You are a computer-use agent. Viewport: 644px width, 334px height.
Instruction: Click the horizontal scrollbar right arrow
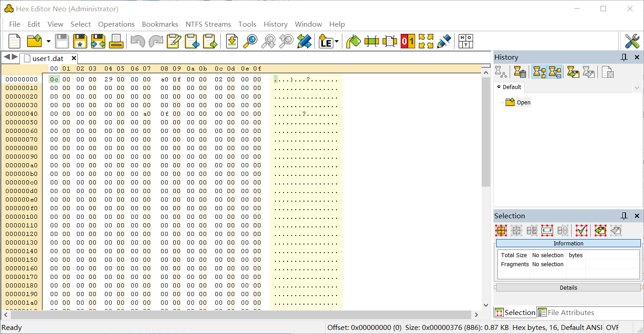pyautogui.click(x=476, y=315)
